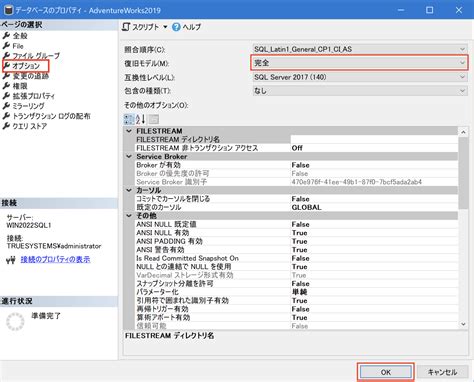Viewport: 474px width, 382px height.
Task: Select FILESTREAM 非トランザクション アクセス row
Action: pos(296,148)
